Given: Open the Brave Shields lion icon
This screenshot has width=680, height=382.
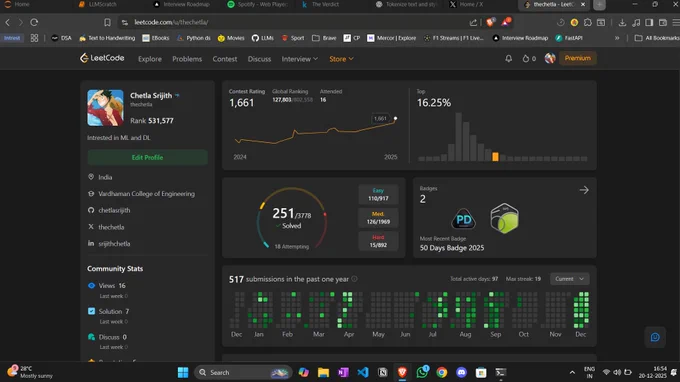Looking at the screenshot, I should click(490, 22).
